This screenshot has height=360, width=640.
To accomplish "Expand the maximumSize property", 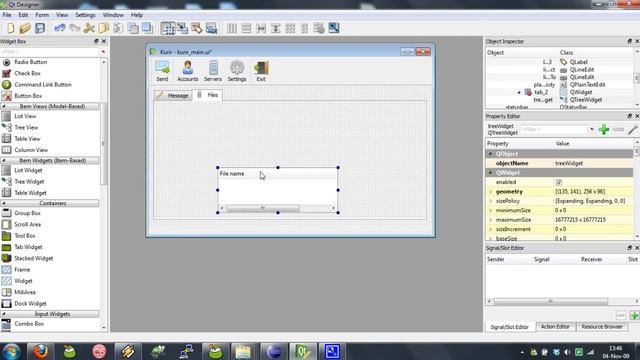I will pyautogui.click(x=491, y=220).
